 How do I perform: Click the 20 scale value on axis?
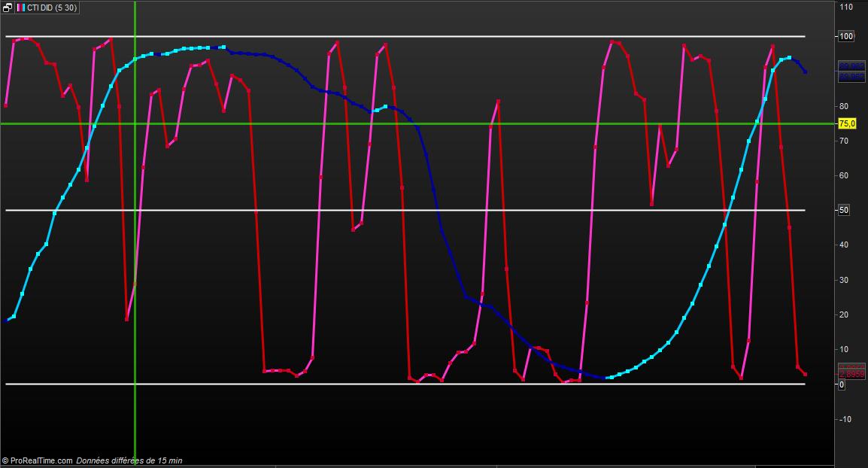pyautogui.click(x=844, y=315)
